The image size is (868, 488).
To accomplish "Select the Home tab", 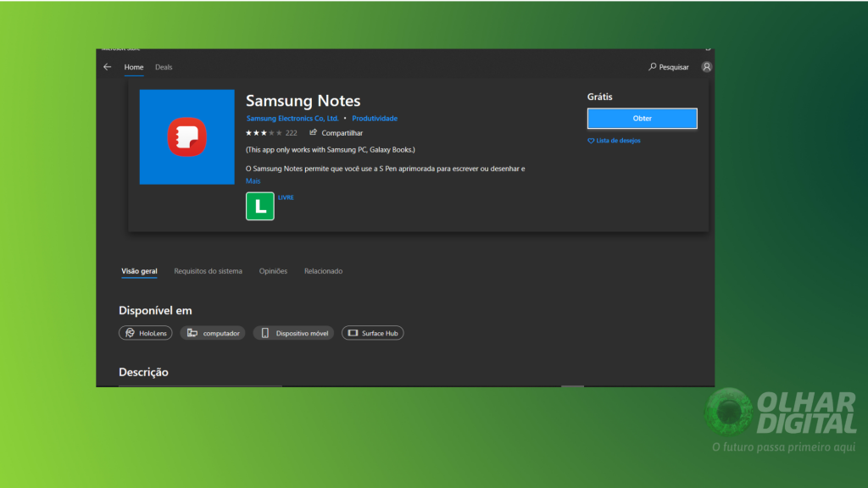I will 133,66.
